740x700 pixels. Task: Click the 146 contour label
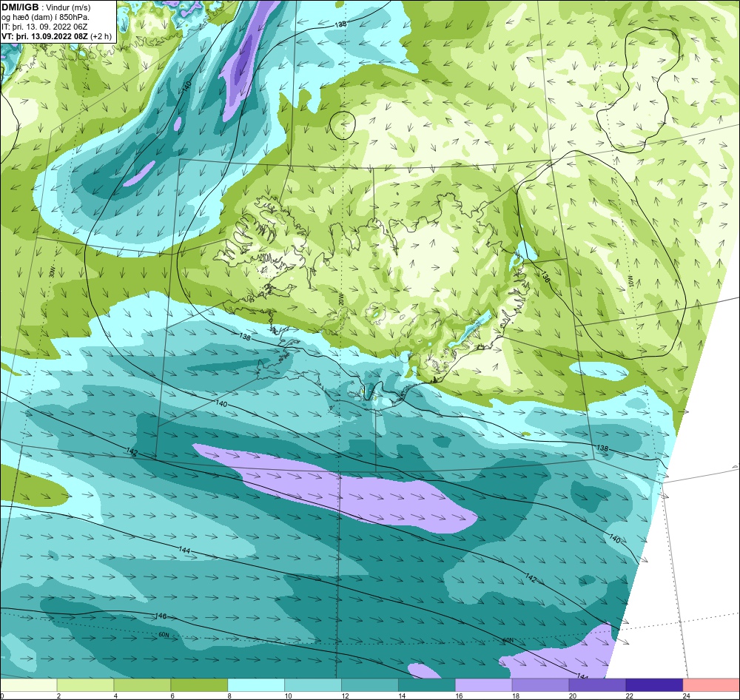[161, 616]
